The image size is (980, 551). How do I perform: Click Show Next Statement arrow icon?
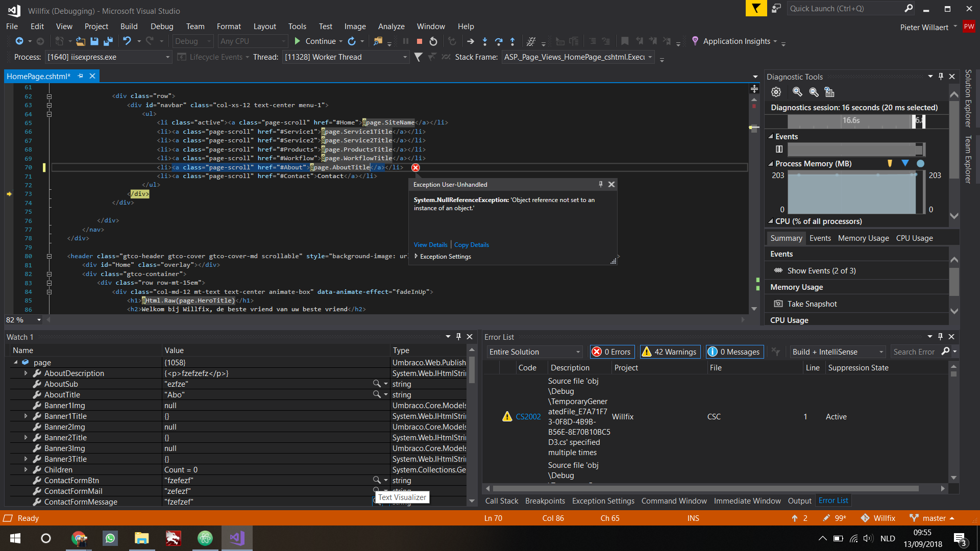(x=471, y=41)
